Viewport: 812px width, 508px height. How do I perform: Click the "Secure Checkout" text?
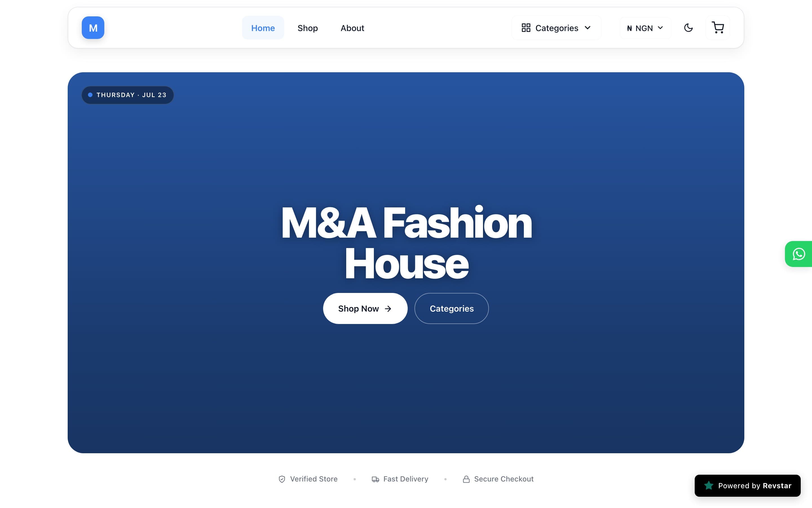point(504,479)
